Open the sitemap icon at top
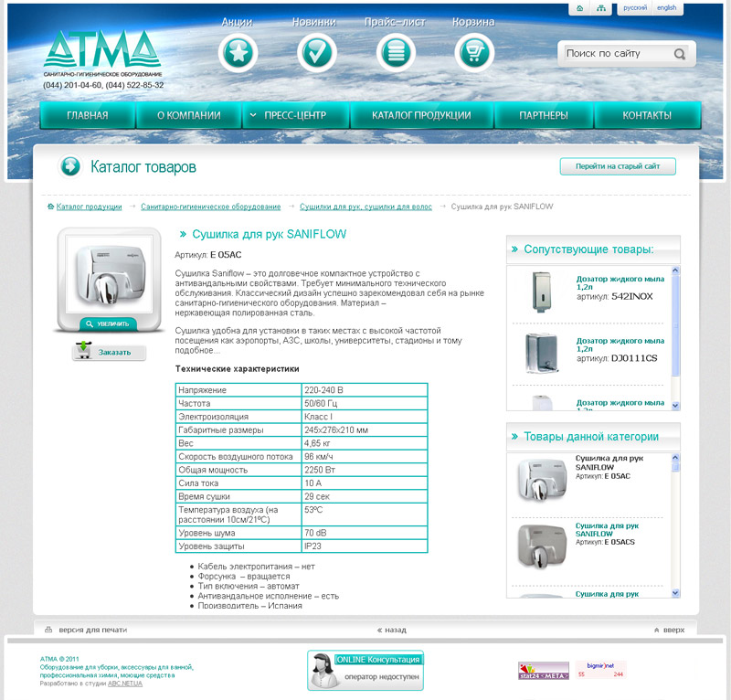The height and width of the screenshot is (700, 731). pyautogui.click(x=600, y=8)
